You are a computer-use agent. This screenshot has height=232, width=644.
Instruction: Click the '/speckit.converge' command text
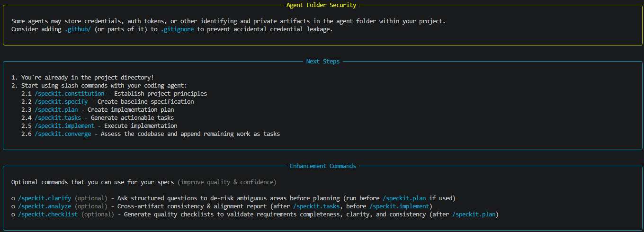pyautogui.click(x=63, y=134)
